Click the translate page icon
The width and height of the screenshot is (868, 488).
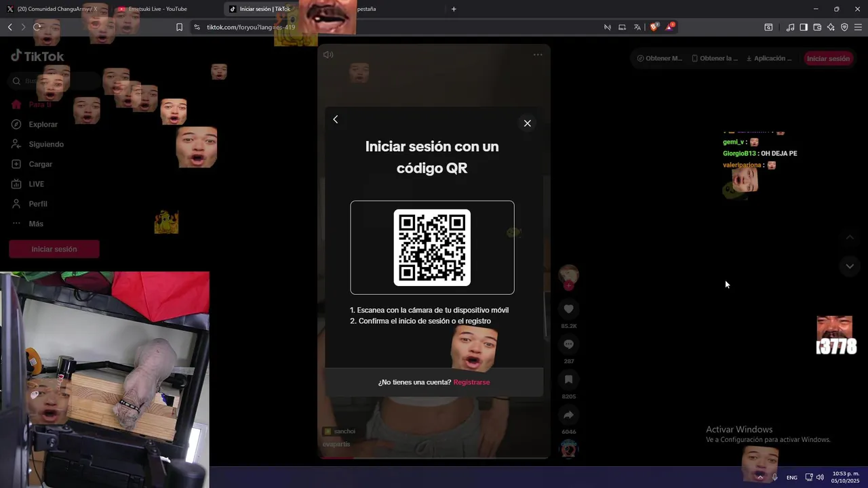click(637, 27)
